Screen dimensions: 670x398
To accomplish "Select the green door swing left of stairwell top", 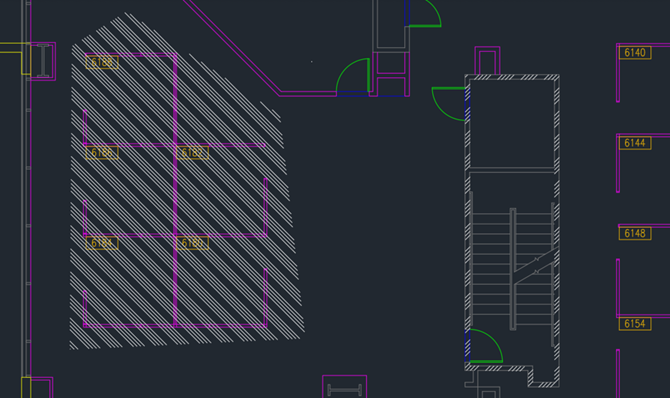I will (449, 104).
